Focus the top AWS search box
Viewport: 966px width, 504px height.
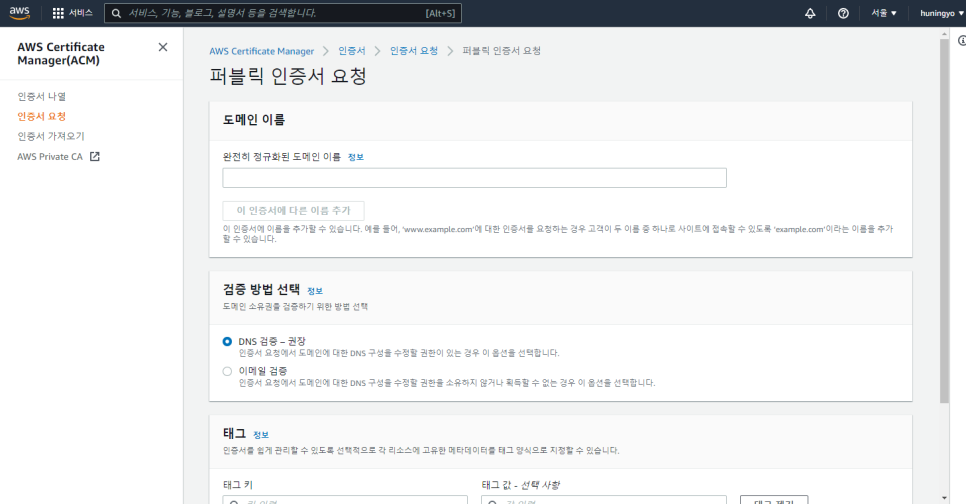283,13
